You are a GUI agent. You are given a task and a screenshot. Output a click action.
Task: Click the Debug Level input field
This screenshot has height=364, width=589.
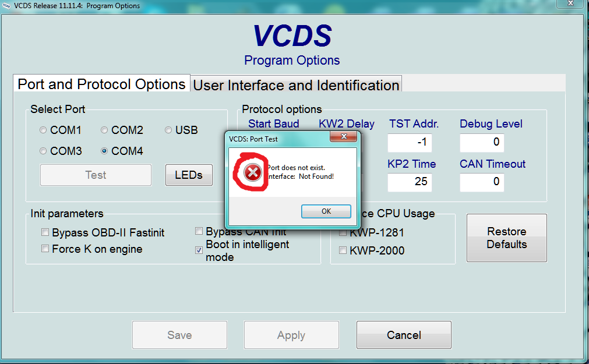click(x=482, y=142)
